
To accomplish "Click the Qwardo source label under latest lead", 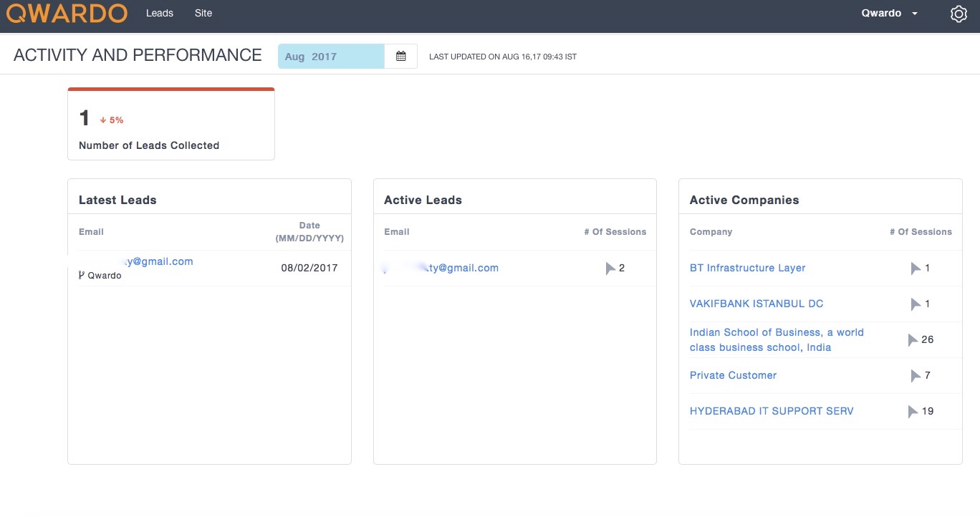I will tap(105, 276).
